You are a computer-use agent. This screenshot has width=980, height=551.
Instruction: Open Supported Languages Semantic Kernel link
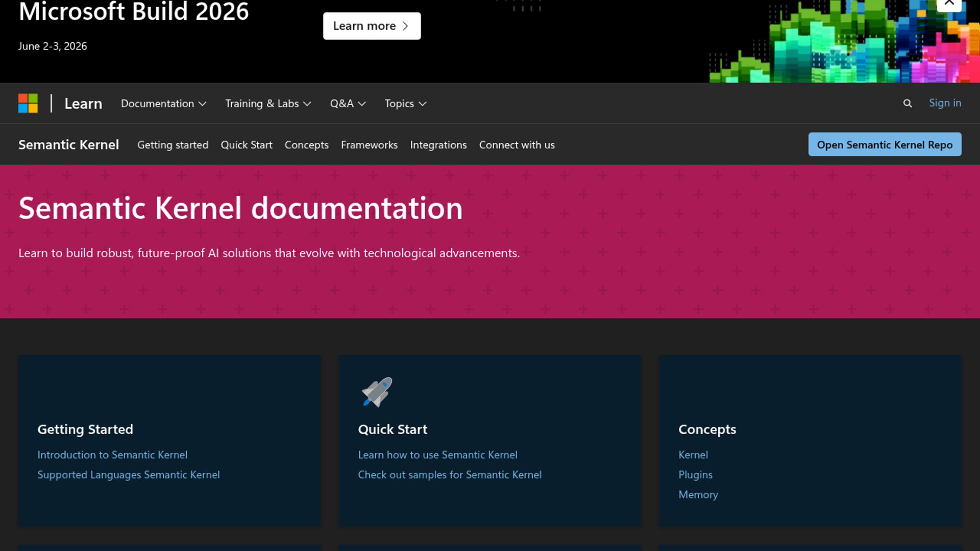coord(129,474)
